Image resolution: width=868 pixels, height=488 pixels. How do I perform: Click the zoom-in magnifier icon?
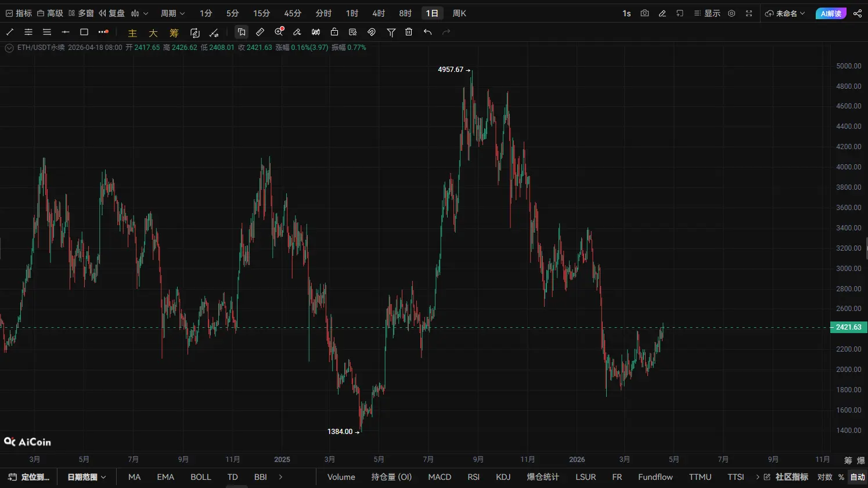(279, 31)
